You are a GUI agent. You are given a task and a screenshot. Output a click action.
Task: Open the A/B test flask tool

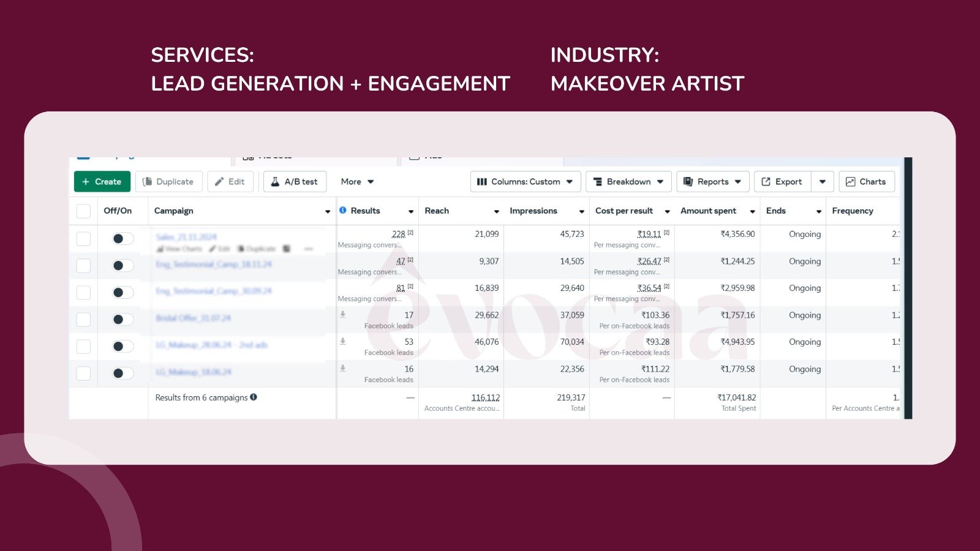coord(295,182)
